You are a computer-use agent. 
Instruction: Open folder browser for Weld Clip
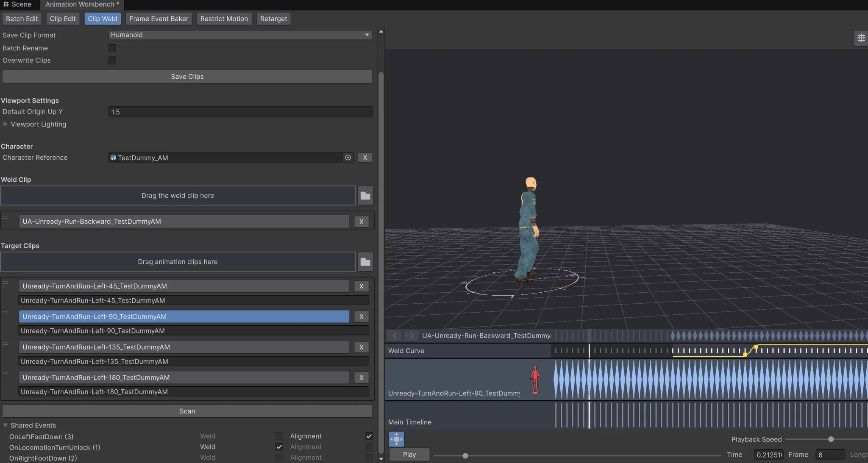point(365,196)
